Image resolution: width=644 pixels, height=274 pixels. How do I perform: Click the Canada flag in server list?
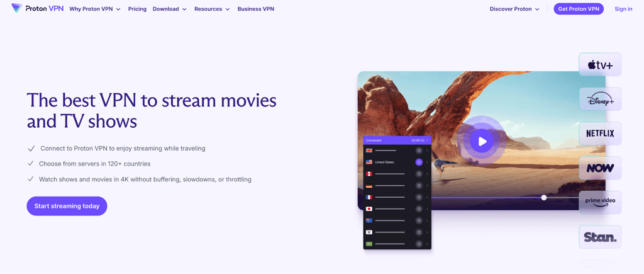click(x=369, y=174)
